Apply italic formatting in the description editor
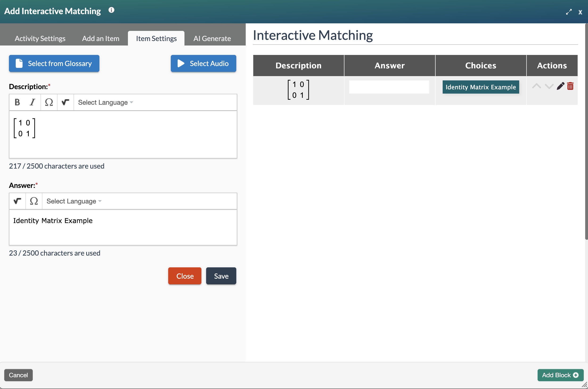The height and width of the screenshot is (389, 588). 32,102
